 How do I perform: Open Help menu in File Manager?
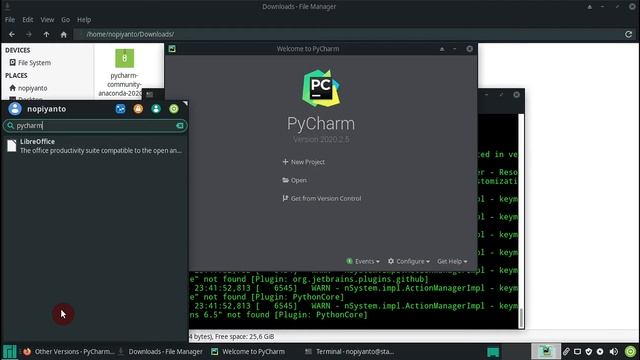84,20
